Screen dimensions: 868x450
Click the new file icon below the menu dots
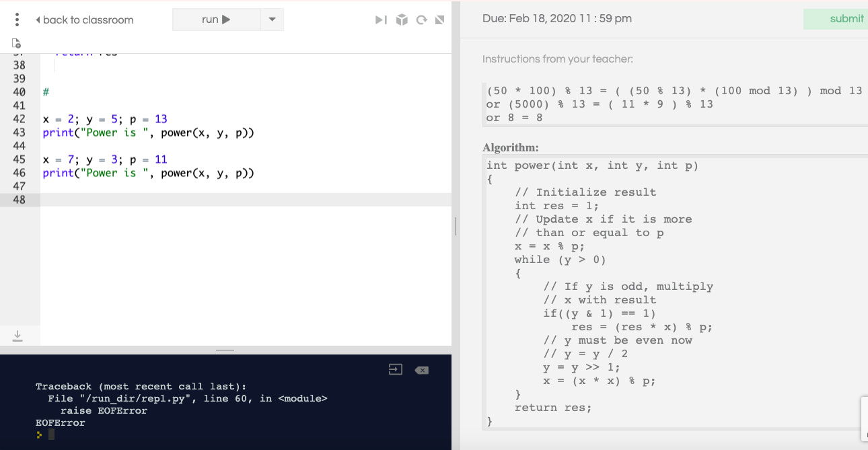16,42
